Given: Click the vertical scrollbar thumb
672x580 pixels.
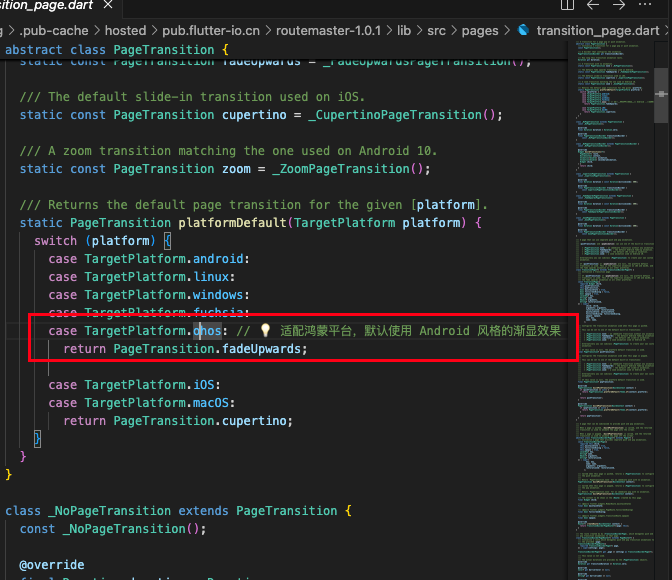Looking at the screenshot, I should pos(661,94).
